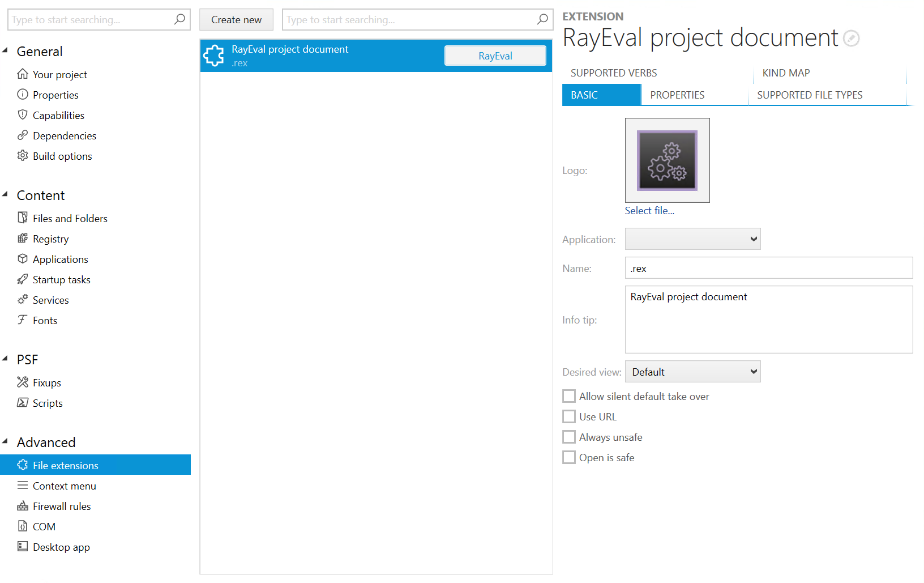Screen dimensions: 924x583
Task: Collapse the Advanced section
Action: coord(5,441)
